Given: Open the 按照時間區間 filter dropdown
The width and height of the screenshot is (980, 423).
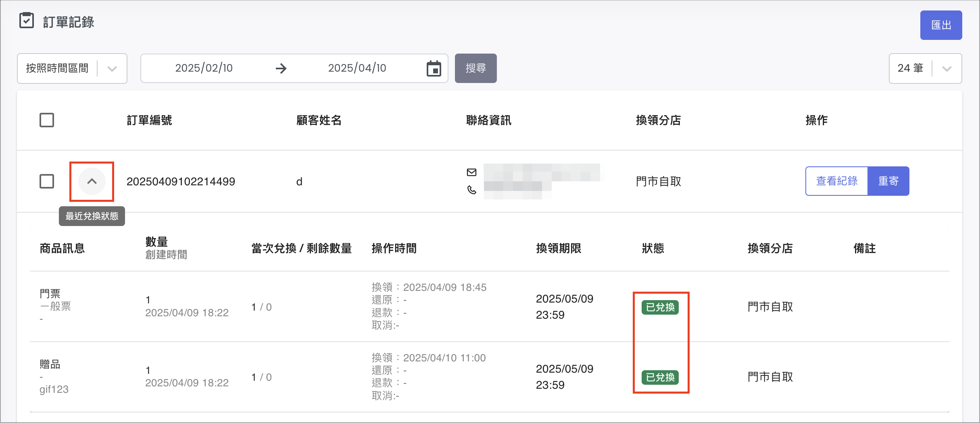Looking at the screenshot, I should tap(72, 68).
